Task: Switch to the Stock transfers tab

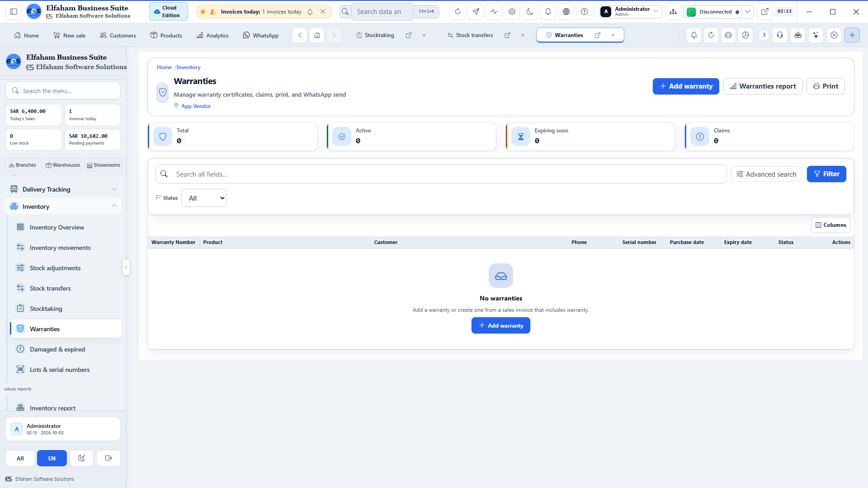Action: 470,35
